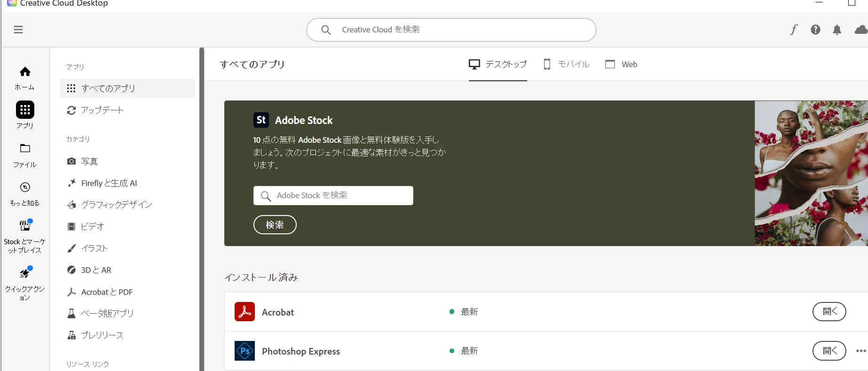Click the magnifier icon in top search
Image resolution: width=868 pixels, height=371 pixels.
pyautogui.click(x=326, y=30)
